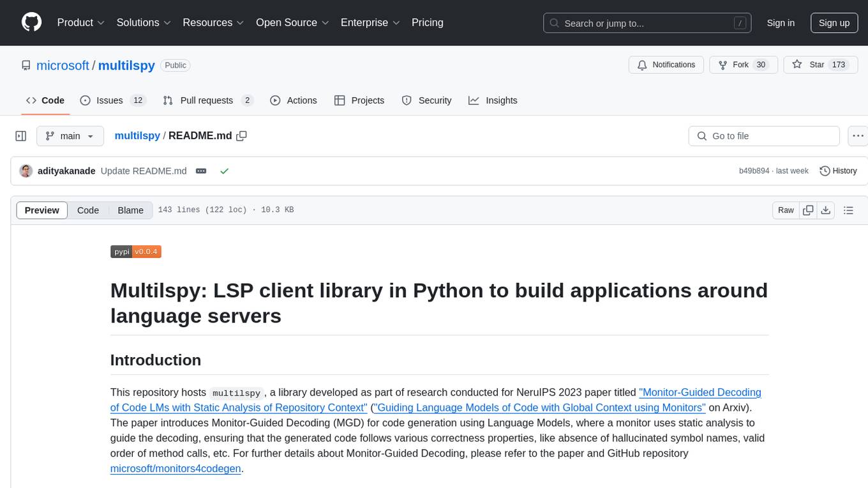Image resolution: width=868 pixels, height=488 pixels.
Task: Click multilspy in the file breadcrumb
Action: click(137, 135)
